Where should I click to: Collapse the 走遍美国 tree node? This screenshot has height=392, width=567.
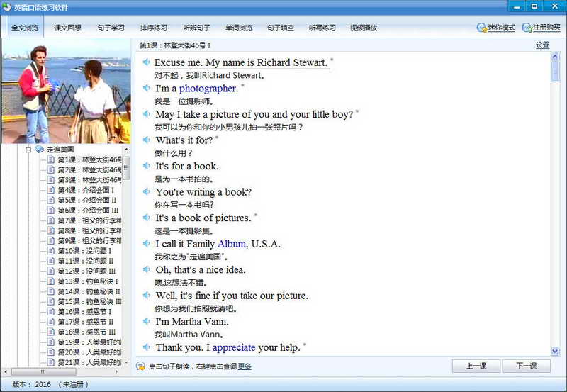coord(28,150)
